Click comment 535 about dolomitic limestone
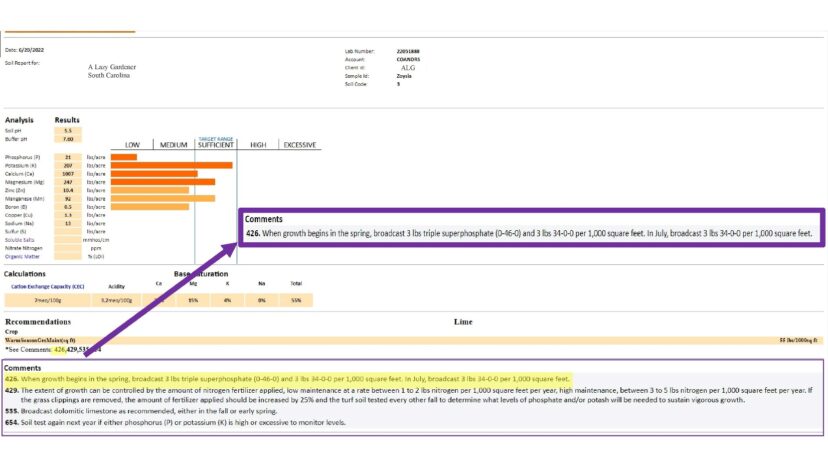The width and height of the screenshot is (828, 466). coord(140,411)
